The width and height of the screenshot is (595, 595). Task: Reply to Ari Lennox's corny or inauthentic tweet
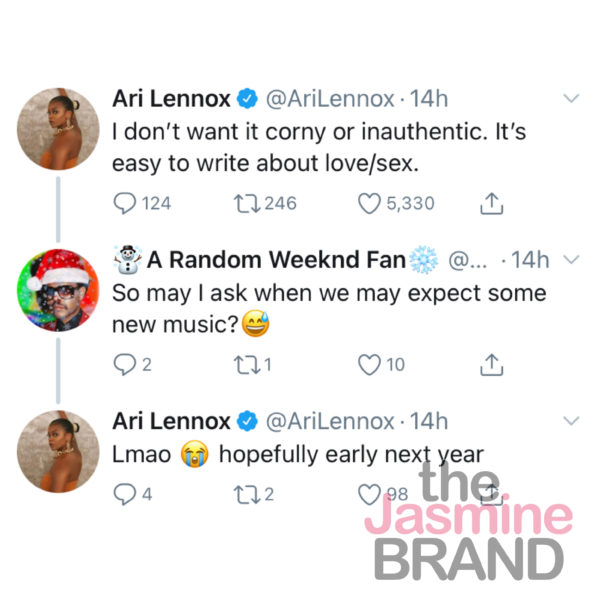point(124,203)
